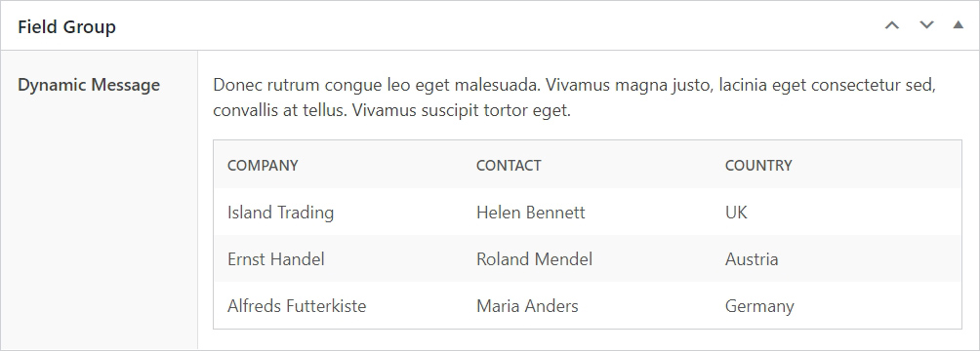Click the Donec rutrum message paragraph
The width and height of the screenshot is (980, 351).
point(574,97)
